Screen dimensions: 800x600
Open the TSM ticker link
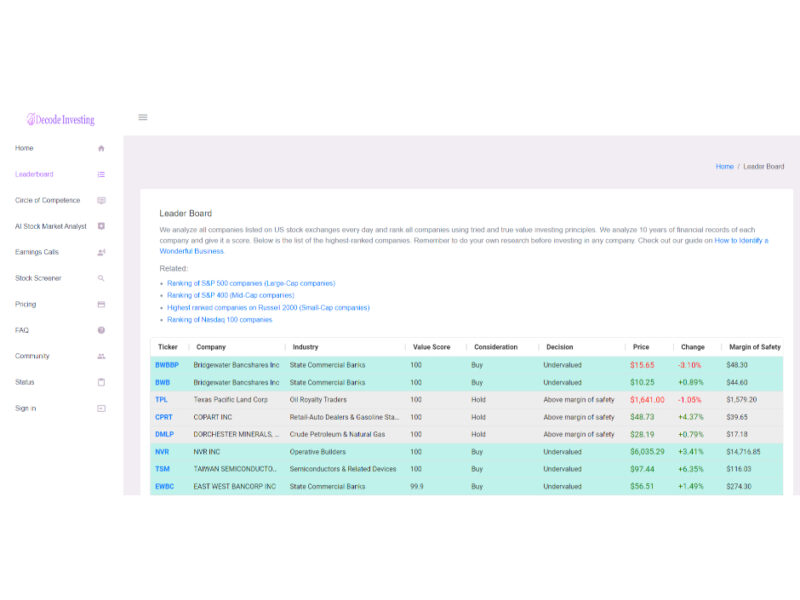pos(162,469)
